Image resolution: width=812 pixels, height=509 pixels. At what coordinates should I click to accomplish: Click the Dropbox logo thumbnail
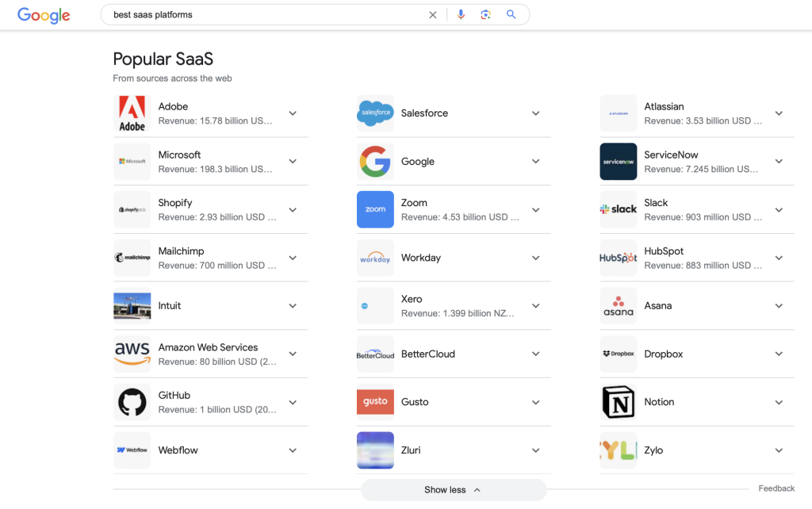[x=619, y=354]
